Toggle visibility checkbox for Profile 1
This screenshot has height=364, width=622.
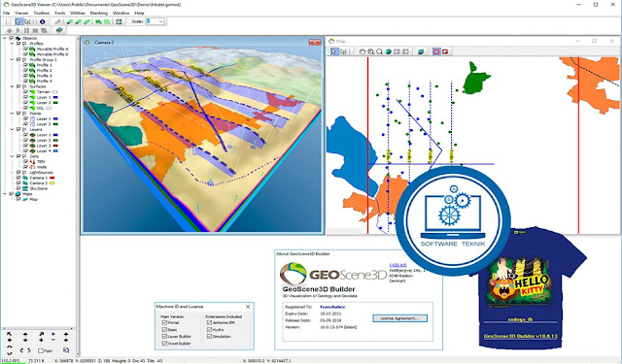26,65
